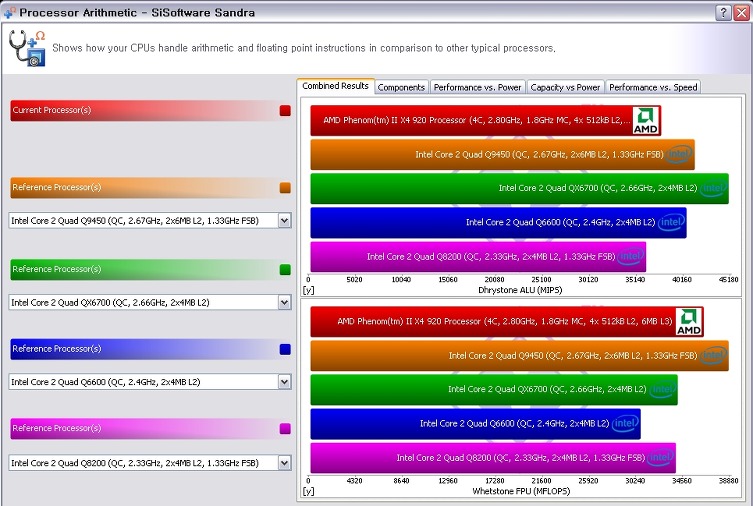Click the AMD Phenom II Whetstone bar

click(x=507, y=322)
